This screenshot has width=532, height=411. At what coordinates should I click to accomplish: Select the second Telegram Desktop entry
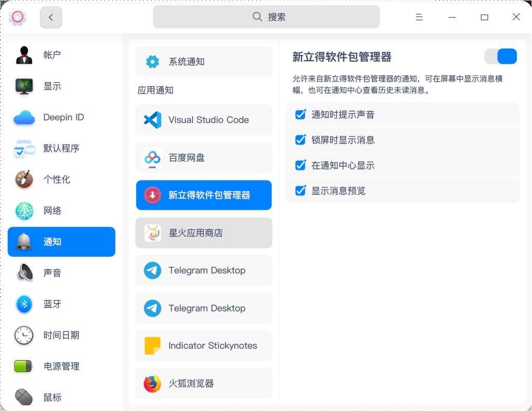click(204, 308)
